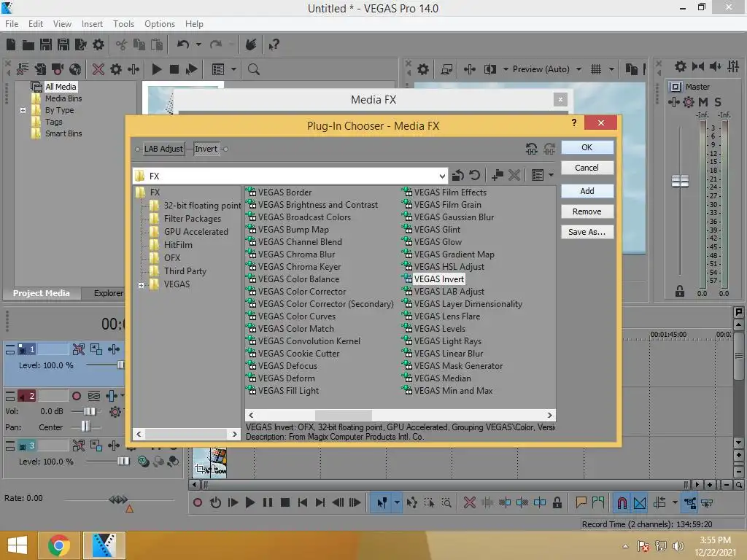Click the Up One Level folder icon
This screenshot has width=747, height=560.
[458, 175]
